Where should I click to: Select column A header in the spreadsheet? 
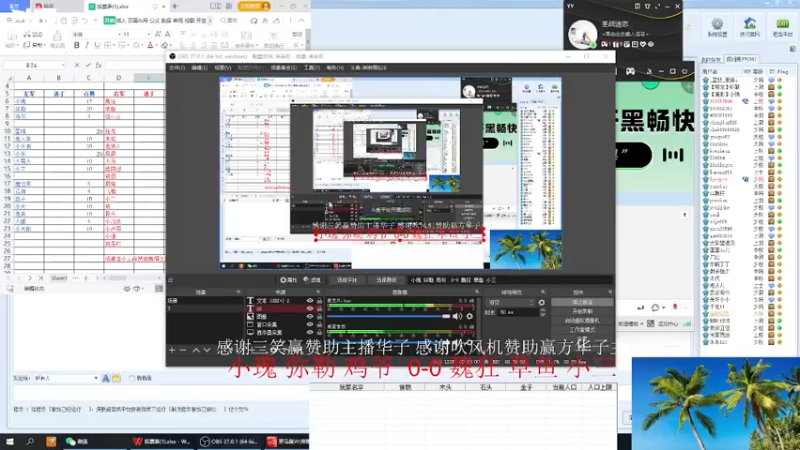(x=29, y=78)
